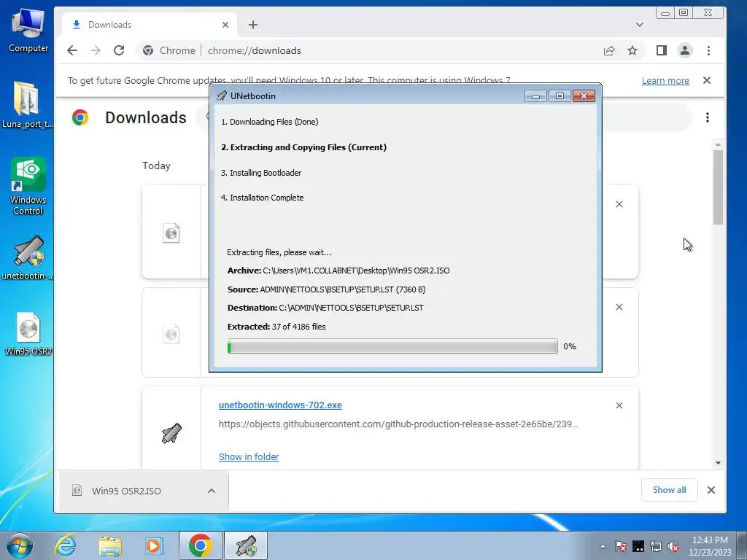Launch Internet Explorer from taskbar
Screen dimensions: 747x560
coord(65,545)
